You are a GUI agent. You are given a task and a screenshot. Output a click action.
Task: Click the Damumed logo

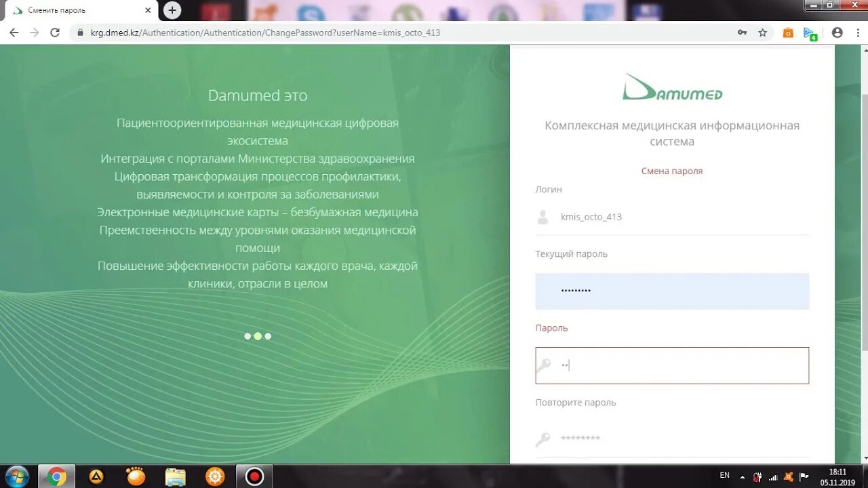coord(672,87)
